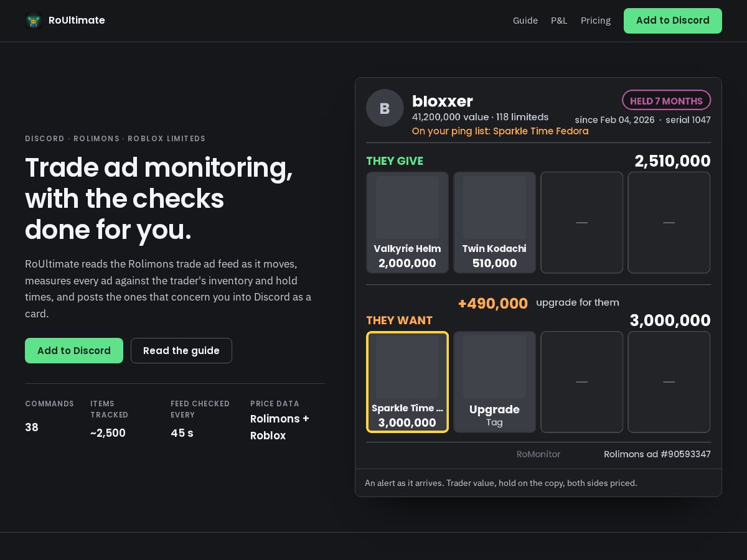Click the RoMonitor footer text
The height and width of the screenshot is (560, 747).
tap(538, 454)
